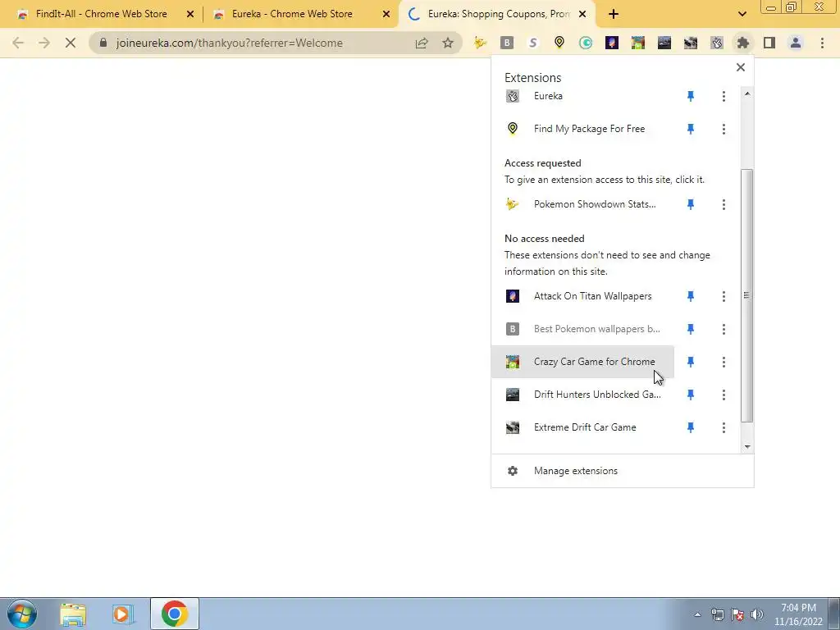Close the Eureka Chrome Web Store tab

[x=386, y=15]
